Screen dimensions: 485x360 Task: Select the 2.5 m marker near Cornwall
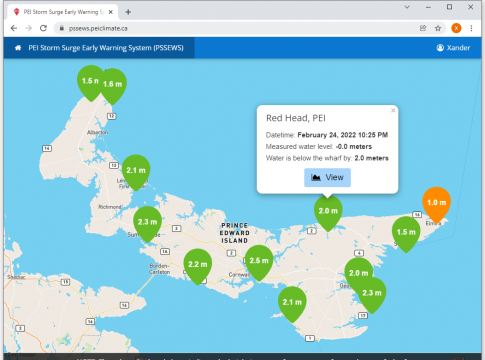(x=259, y=261)
